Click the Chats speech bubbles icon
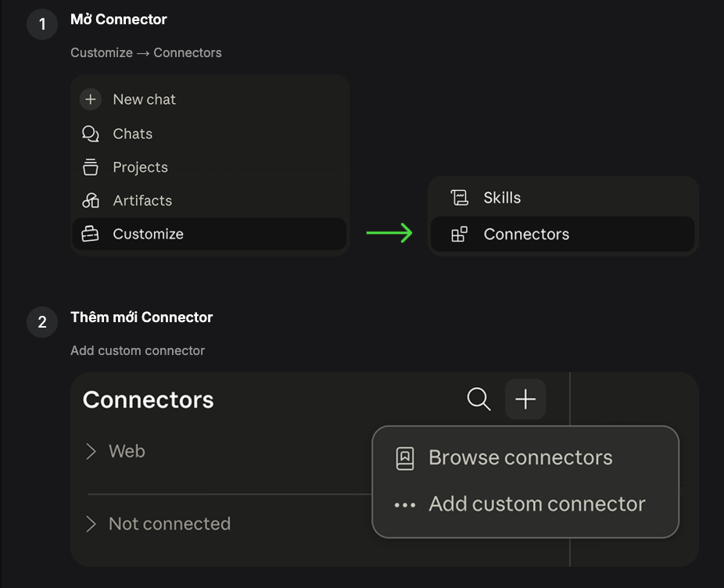724x588 pixels. point(91,134)
